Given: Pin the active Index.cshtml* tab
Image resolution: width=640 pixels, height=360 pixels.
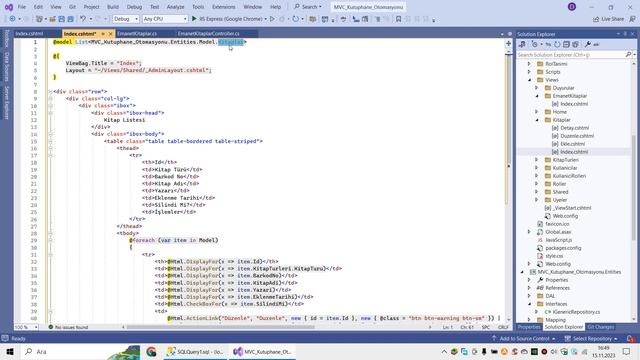Looking at the screenshot, I should tap(103, 33).
